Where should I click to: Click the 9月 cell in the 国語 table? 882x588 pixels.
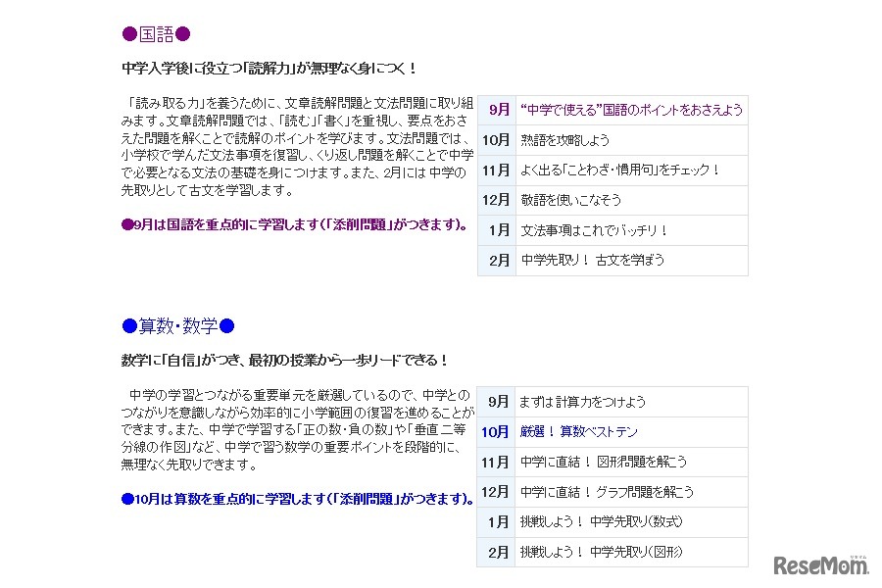point(497,110)
